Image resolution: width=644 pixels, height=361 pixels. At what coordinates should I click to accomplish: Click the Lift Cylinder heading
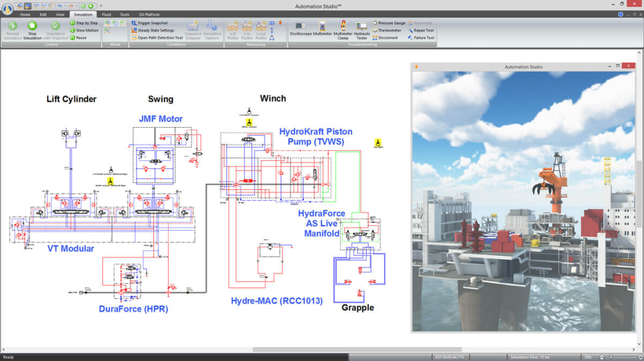tap(72, 99)
